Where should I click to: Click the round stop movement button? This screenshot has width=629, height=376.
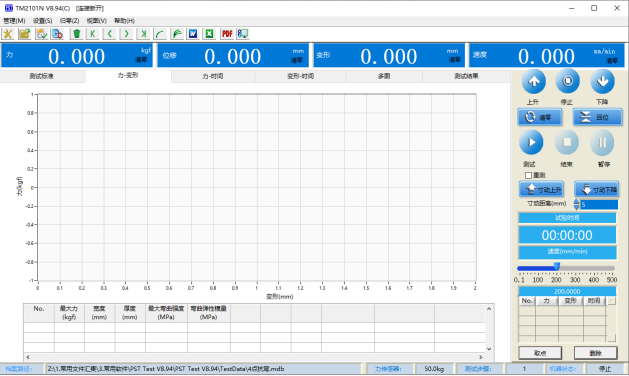tap(567, 82)
